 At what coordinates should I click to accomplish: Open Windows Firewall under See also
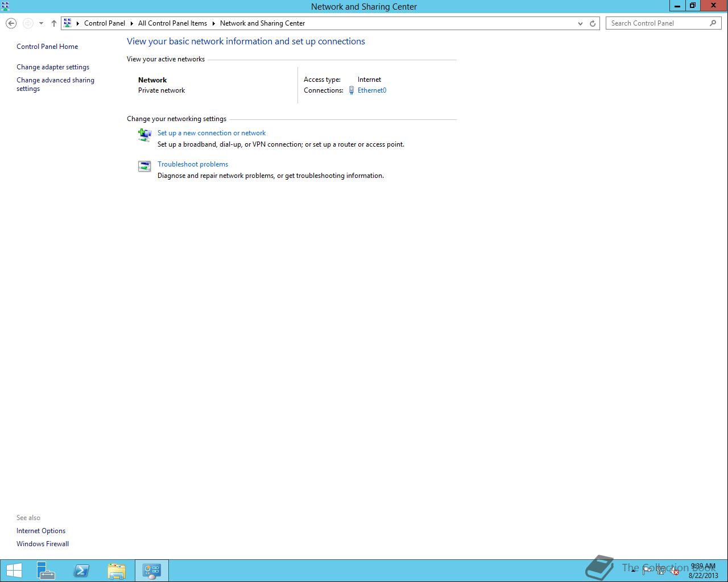43,544
